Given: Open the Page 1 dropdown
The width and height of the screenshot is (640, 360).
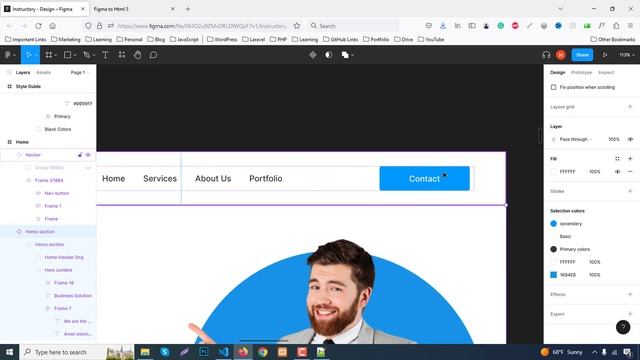Looking at the screenshot, I should click(x=80, y=72).
